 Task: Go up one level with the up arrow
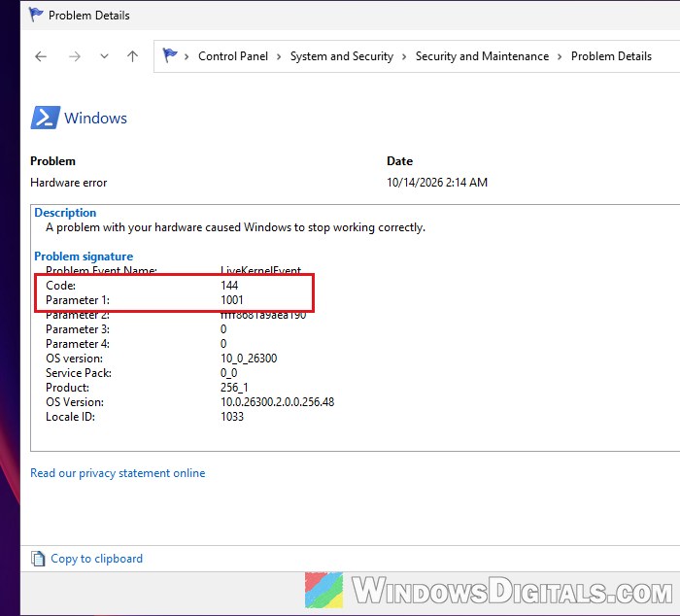click(133, 56)
